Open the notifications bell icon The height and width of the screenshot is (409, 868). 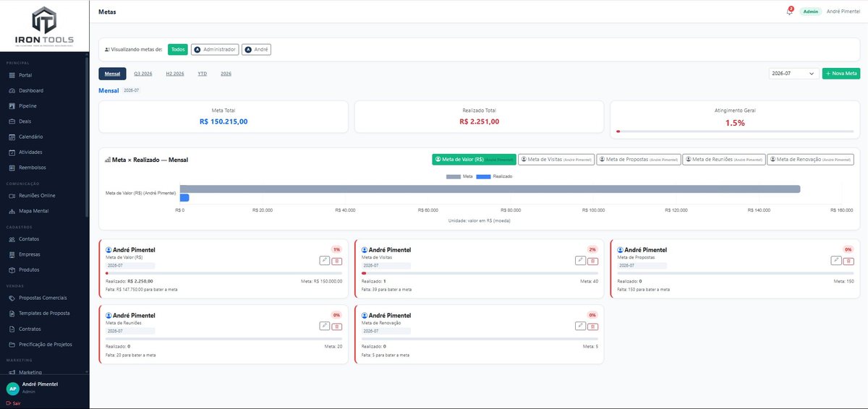(789, 12)
